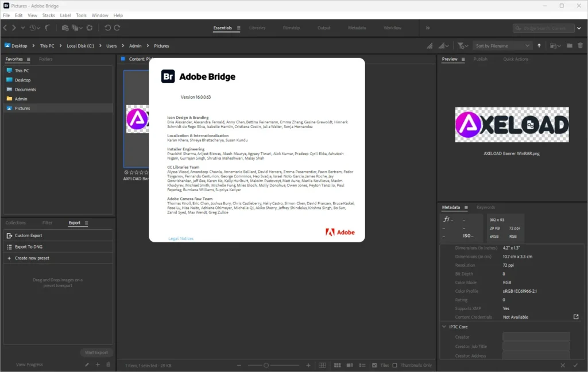Click the thumbnail size slider handle
Image resolution: width=588 pixels, height=372 pixels.
[266, 365]
